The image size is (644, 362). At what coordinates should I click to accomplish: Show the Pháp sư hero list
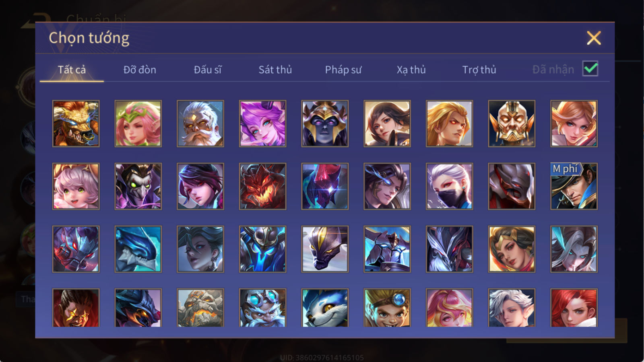pyautogui.click(x=343, y=70)
